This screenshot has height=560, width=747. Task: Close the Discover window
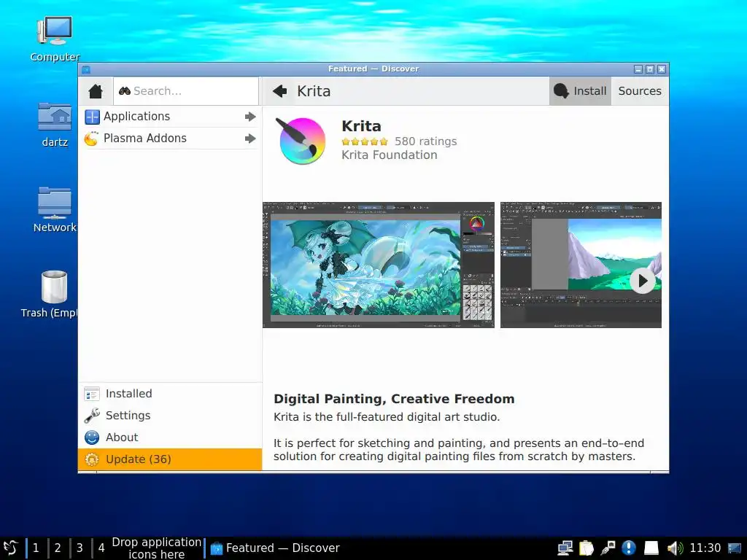(x=662, y=69)
